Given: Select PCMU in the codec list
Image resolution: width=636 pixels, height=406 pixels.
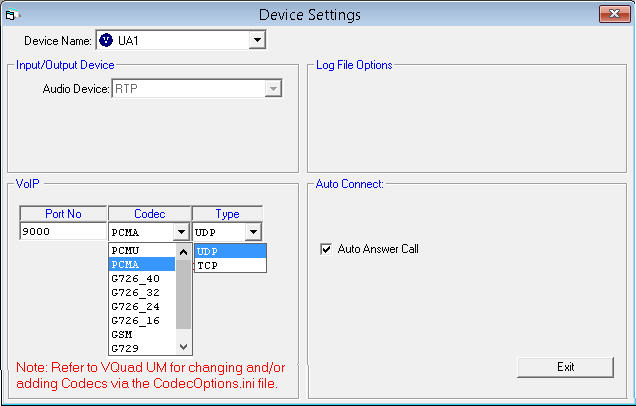Looking at the screenshot, I should pos(142,251).
